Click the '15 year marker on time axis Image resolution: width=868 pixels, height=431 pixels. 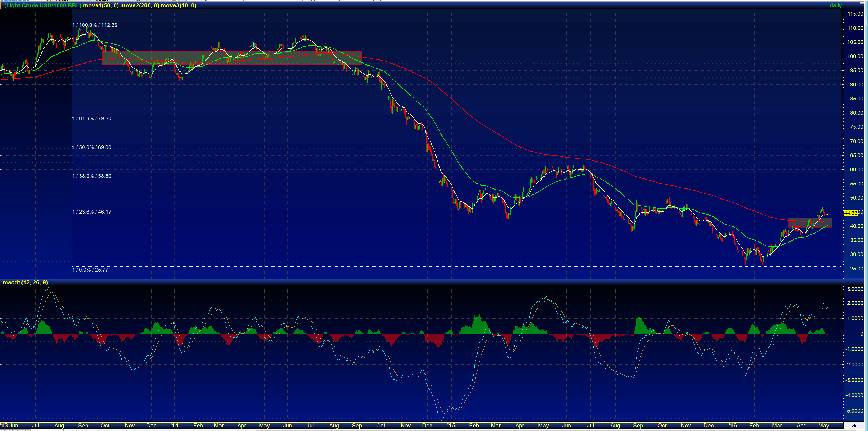click(451, 426)
